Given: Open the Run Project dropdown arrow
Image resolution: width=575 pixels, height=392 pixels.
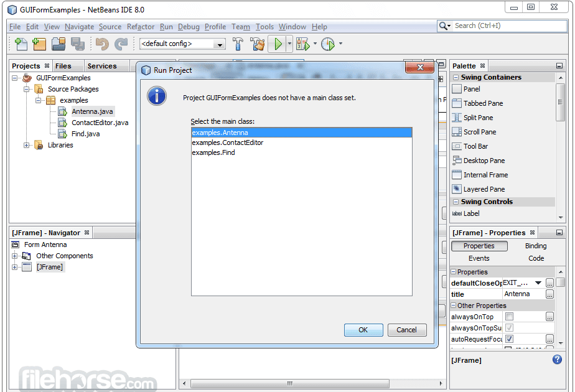Looking at the screenshot, I should click(289, 44).
